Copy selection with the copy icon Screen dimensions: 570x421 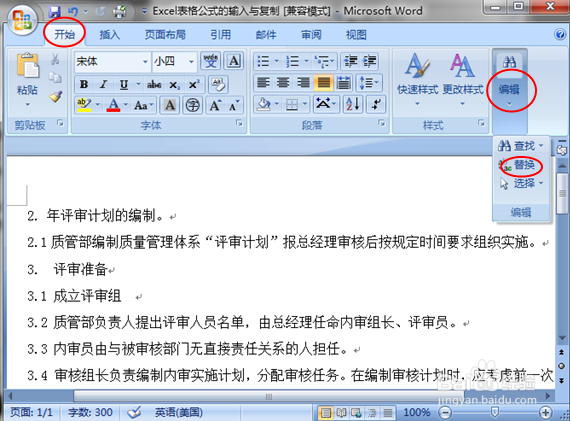[55, 77]
